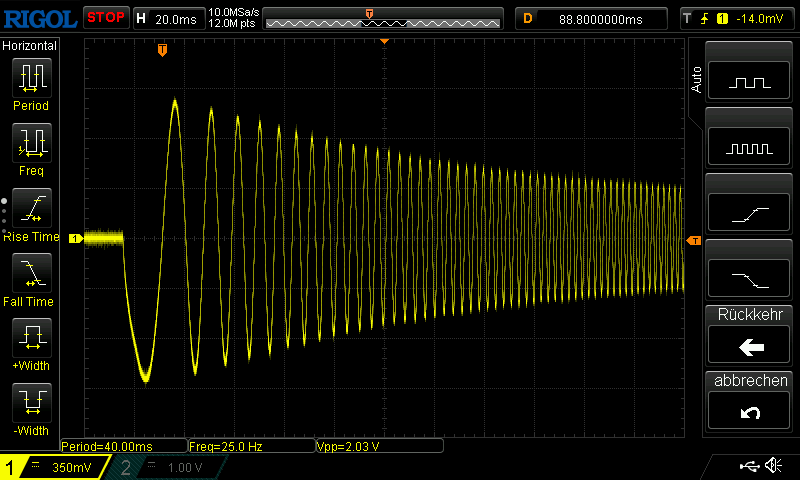This screenshot has width=800, height=480.
Task: Select the Period measurement icon
Action: 31,77
